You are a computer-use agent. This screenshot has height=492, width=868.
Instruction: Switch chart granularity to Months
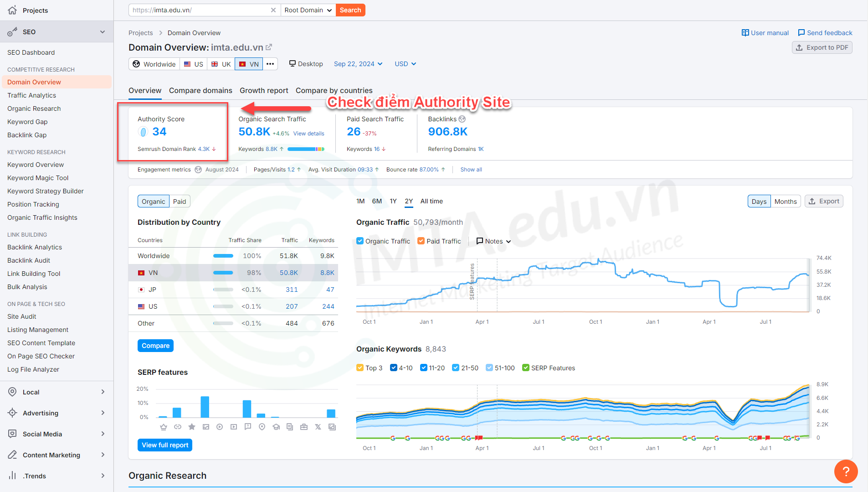point(786,201)
